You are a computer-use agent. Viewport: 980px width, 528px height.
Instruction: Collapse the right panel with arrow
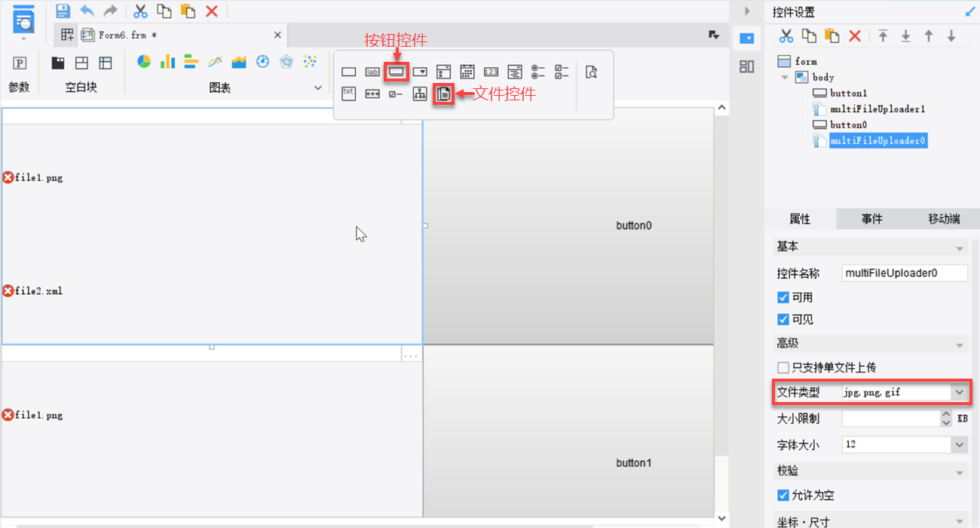[x=747, y=11]
